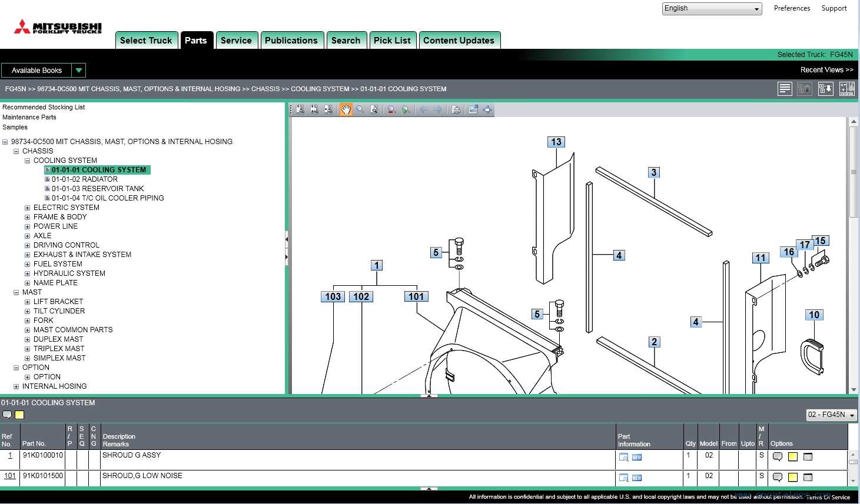The image size is (860, 504).
Task: Click the third view layout icon in breadcrumb bar
Action: click(x=826, y=89)
